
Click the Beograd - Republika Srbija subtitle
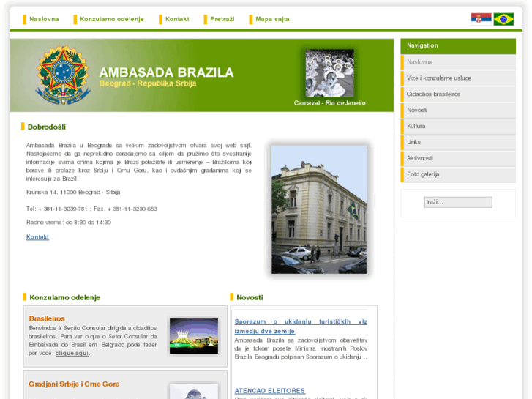click(148, 83)
